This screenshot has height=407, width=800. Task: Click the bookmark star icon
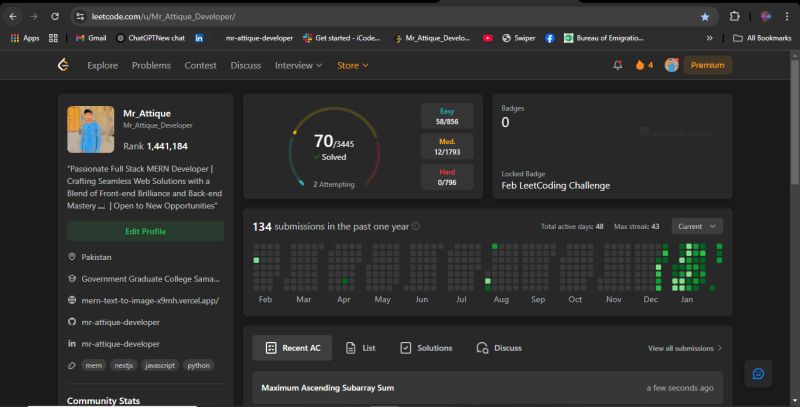tap(705, 17)
